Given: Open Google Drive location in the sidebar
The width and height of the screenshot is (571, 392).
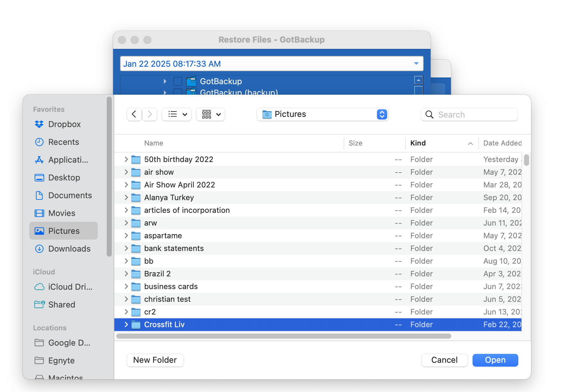Looking at the screenshot, I should (64, 343).
